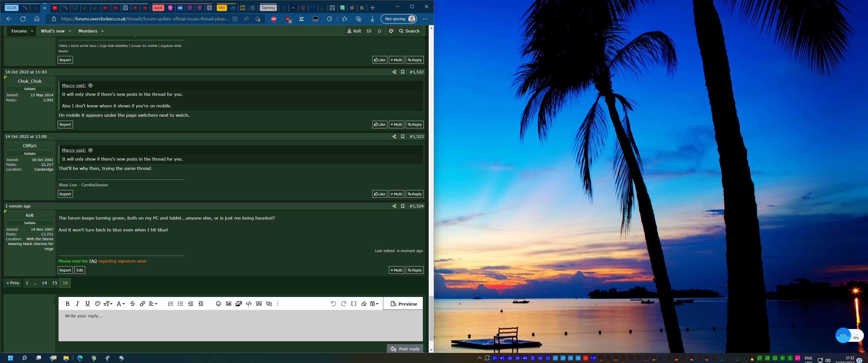Click the inline code icon
This screenshot has width=868, height=363.
[x=249, y=304]
